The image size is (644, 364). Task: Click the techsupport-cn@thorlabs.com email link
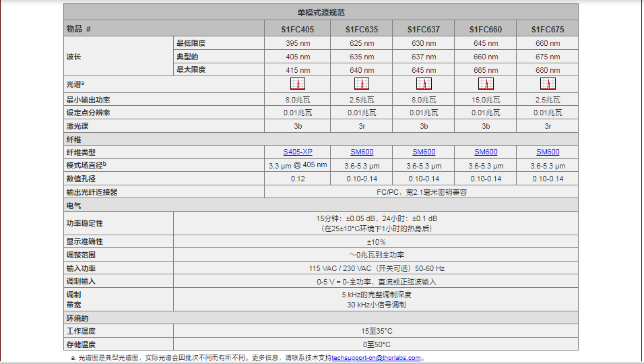coord(376,358)
